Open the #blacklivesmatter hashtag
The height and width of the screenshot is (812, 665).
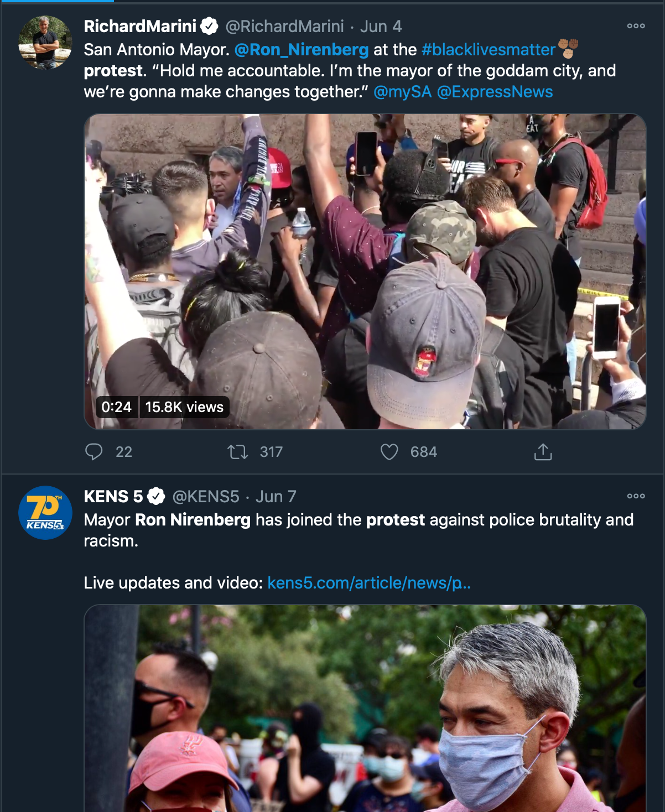pyautogui.click(x=489, y=50)
